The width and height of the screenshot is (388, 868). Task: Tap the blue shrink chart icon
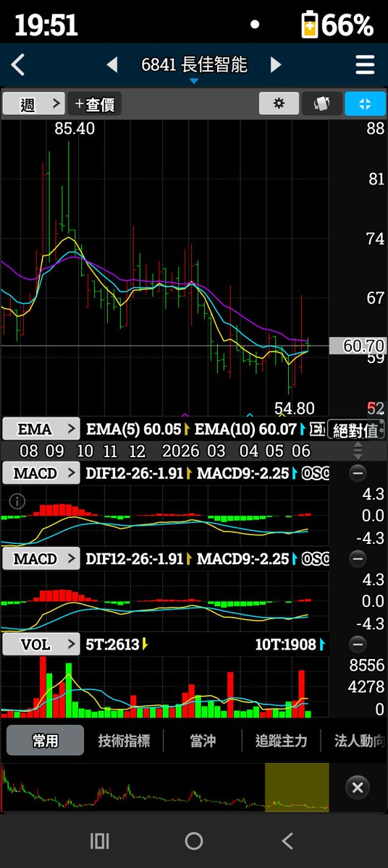(x=365, y=103)
